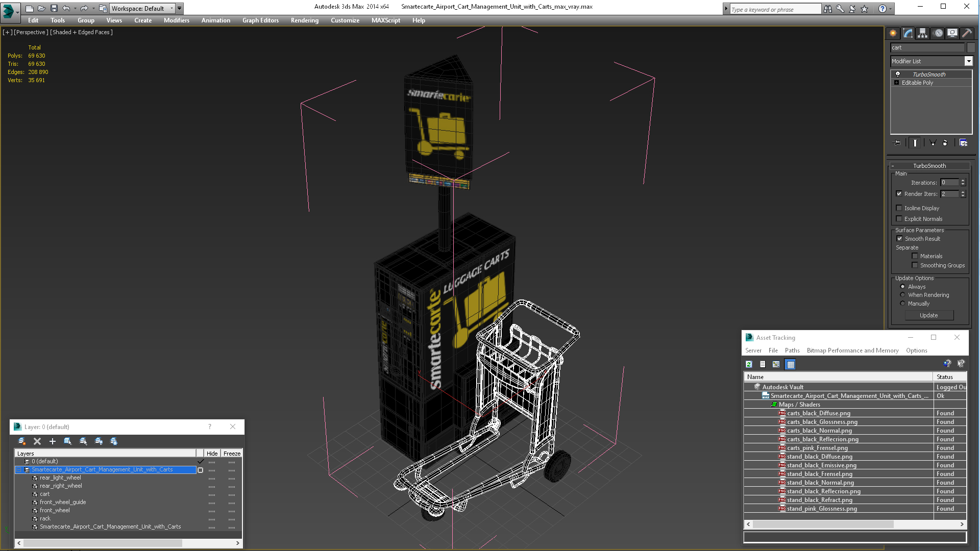
Task: Select When Rendering update option
Action: pyautogui.click(x=902, y=295)
